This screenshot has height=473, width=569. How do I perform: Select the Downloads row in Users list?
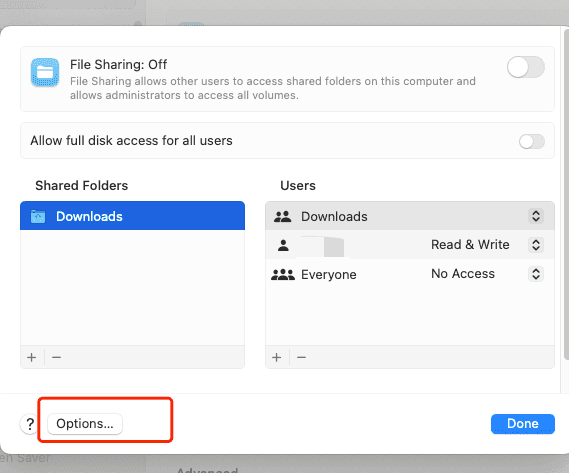[x=410, y=216]
